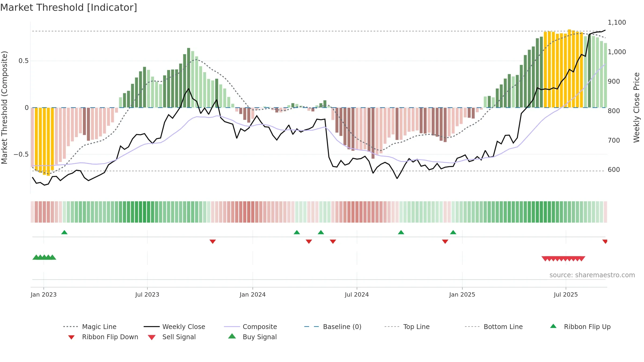This screenshot has width=644, height=362.
Task: Click the 700 price axis label
Action: pos(614,140)
